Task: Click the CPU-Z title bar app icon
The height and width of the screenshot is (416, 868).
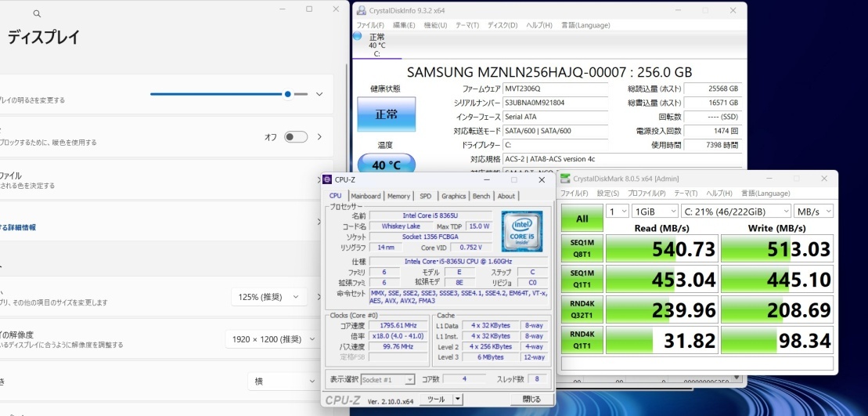Action: click(x=327, y=179)
